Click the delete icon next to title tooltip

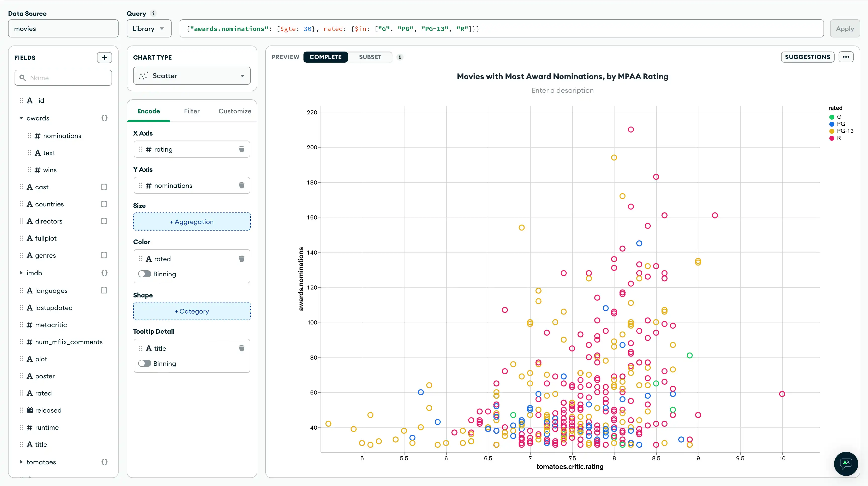click(x=241, y=348)
